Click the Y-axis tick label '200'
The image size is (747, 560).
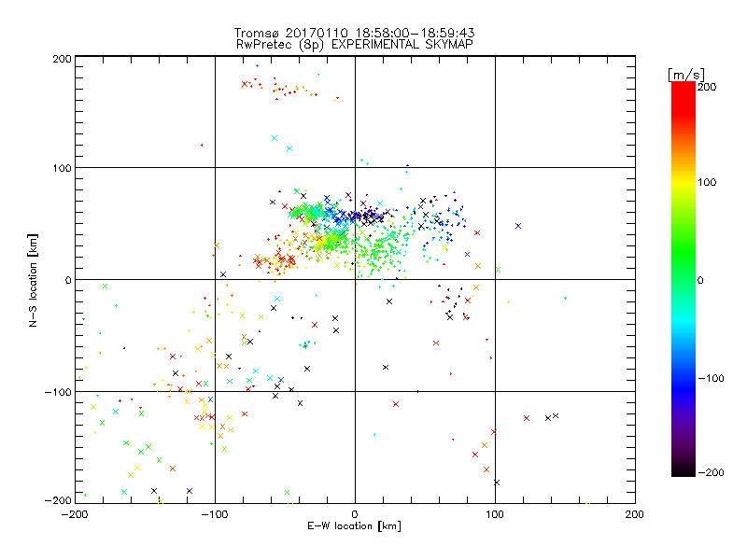click(62, 59)
